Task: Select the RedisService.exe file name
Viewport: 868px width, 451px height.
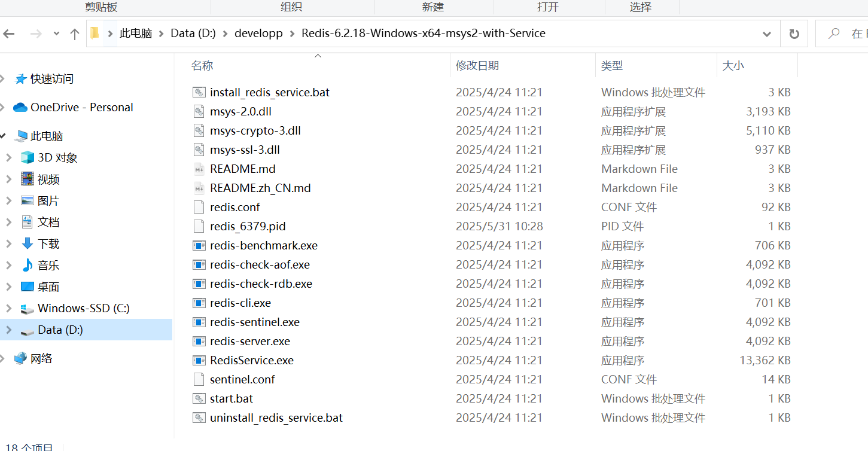Action: tap(252, 360)
